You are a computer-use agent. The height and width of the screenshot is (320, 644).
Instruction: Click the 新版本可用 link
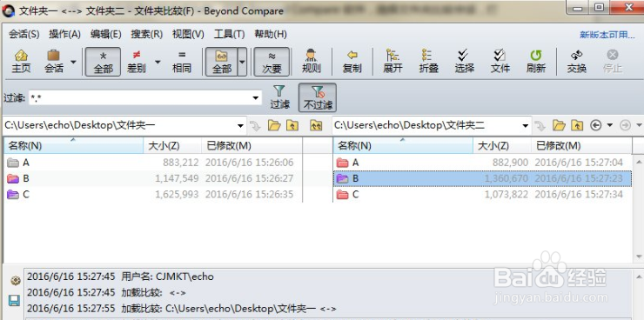(x=607, y=35)
